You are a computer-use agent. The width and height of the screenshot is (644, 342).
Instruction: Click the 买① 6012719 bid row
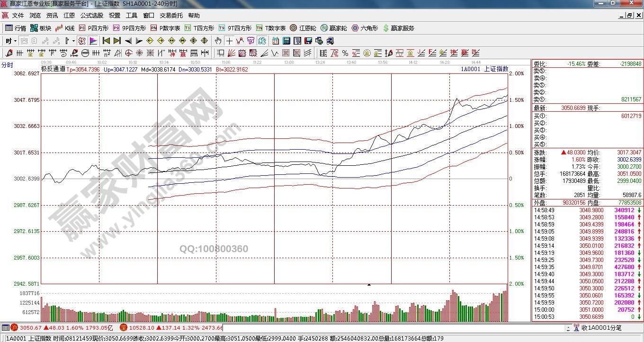[x=587, y=116]
